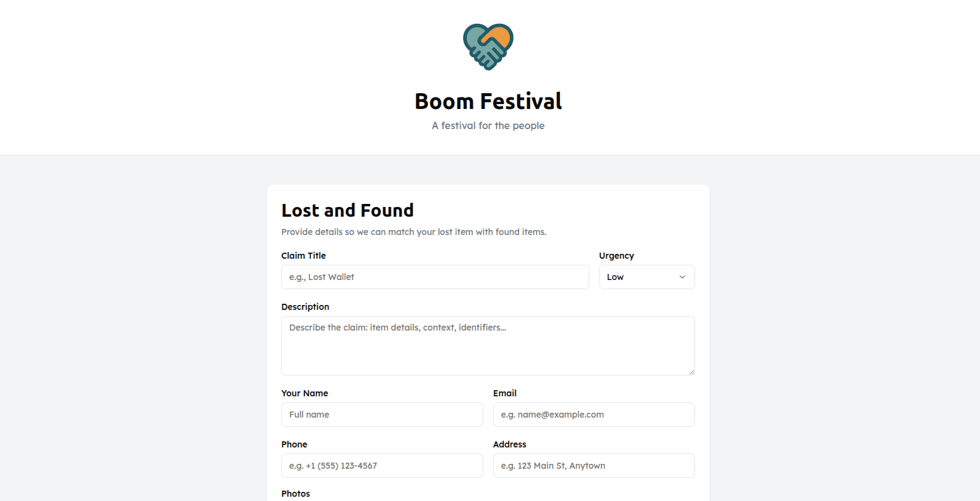Click inside the Description textarea
The width and height of the screenshot is (980, 501).
click(x=488, y=345)
